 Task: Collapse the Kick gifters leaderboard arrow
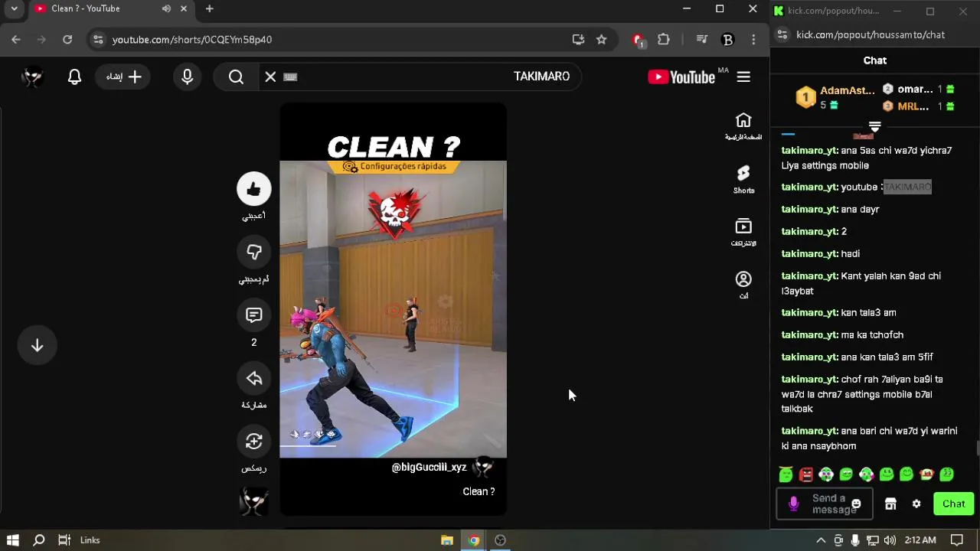pos(875,126)
